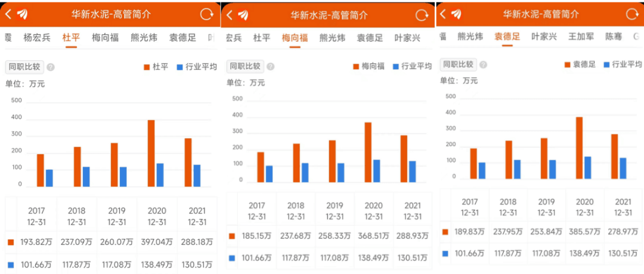Click the 385.57万 table cell
The image size is (644, 274).
pyautogui.click(x=584, y=232)
